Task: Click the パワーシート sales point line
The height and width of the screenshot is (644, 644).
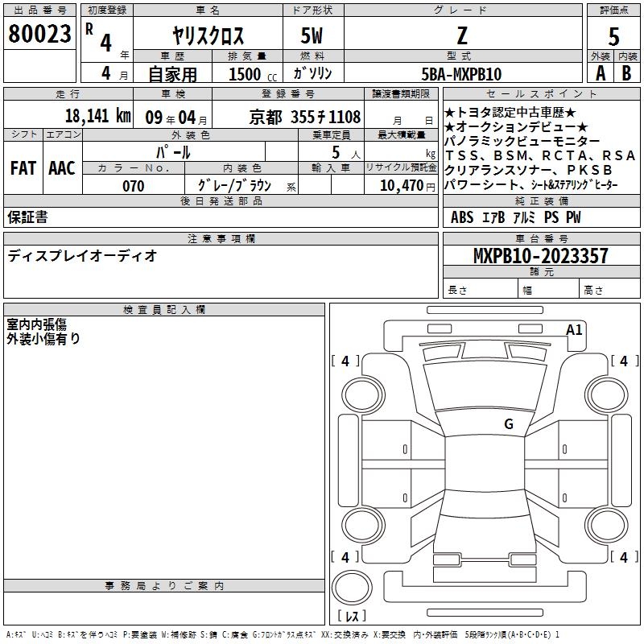Action: tap(531, 185)
